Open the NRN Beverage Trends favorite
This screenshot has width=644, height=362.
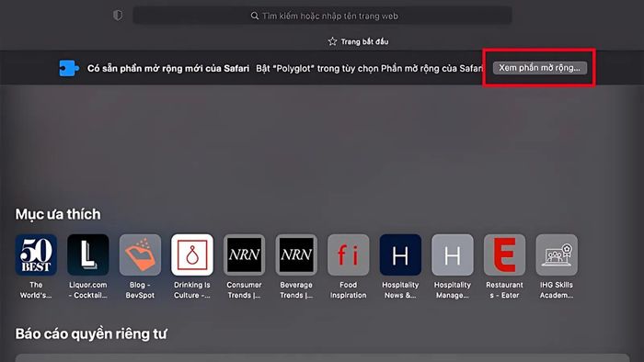[296, 255]
